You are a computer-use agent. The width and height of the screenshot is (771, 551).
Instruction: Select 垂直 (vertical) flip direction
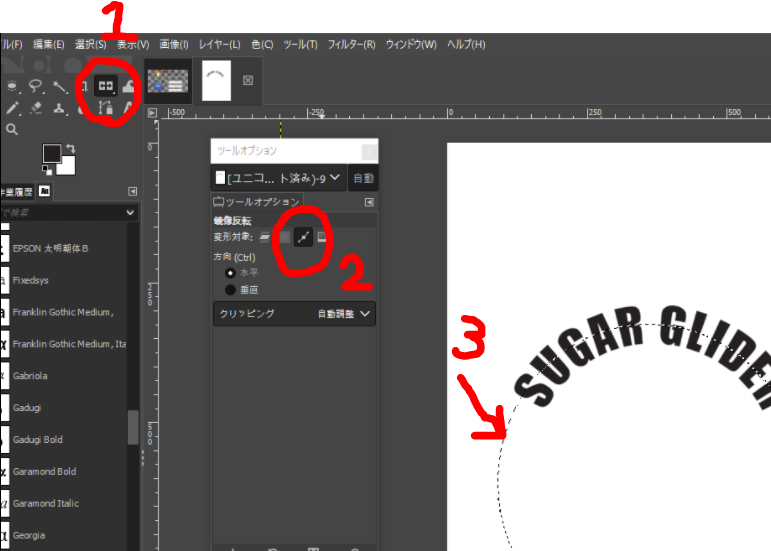231,289
